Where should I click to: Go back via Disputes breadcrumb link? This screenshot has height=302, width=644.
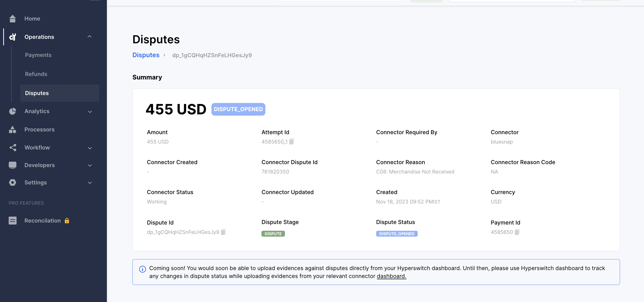pos(146,55)
